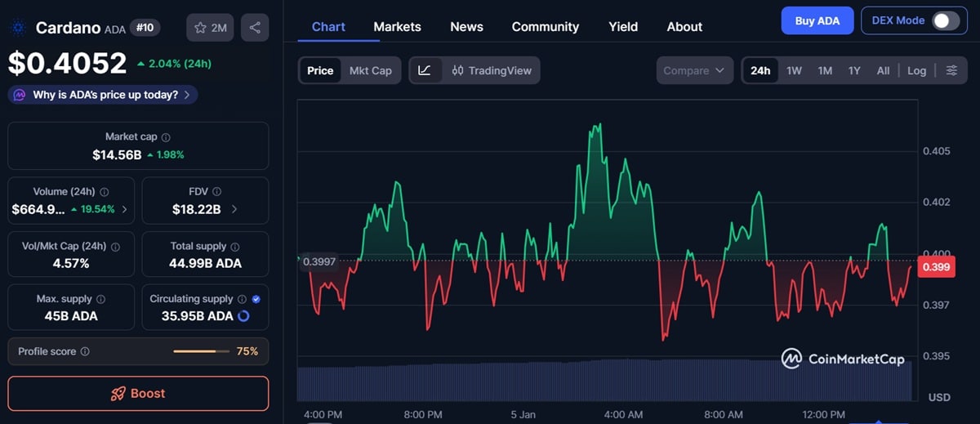Select the 1W time range
Viewport: 980px width, 424px height.
point(794,70)
